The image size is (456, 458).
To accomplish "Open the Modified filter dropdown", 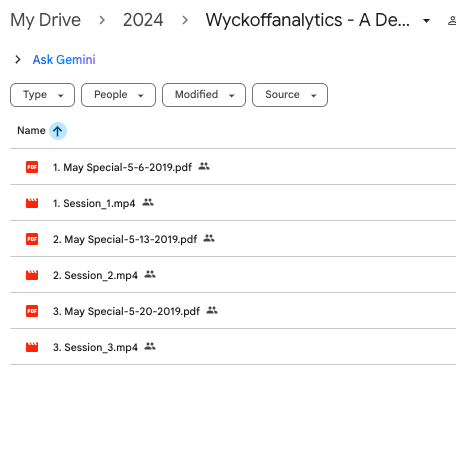I will pyautogui.click(x=204, y=95).
